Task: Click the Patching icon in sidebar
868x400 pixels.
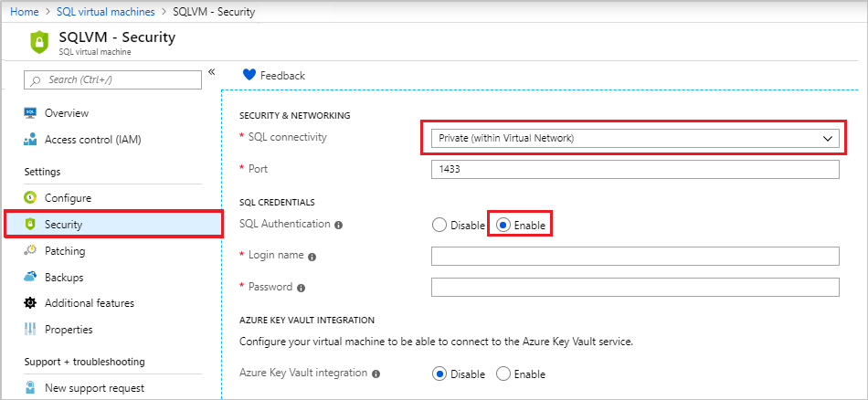Action: [30, 250]
